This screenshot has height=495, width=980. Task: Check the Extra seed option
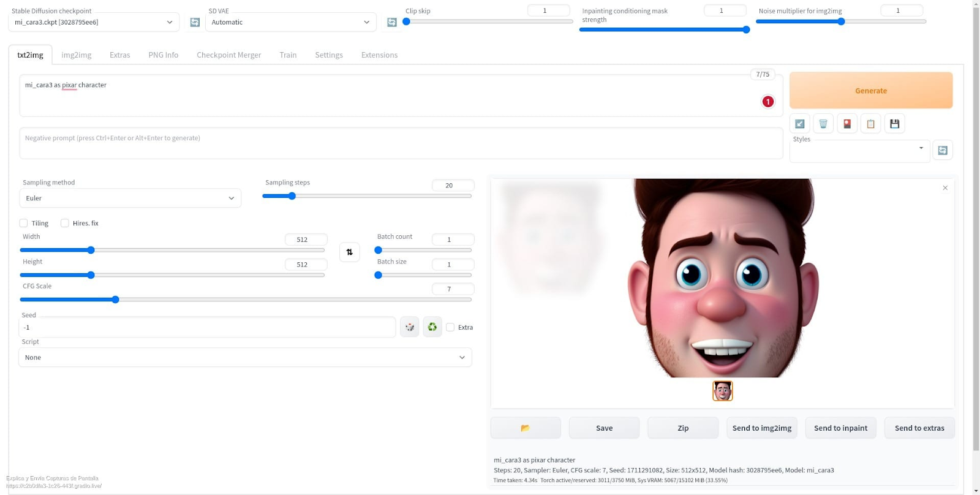[x=450, y=327]
